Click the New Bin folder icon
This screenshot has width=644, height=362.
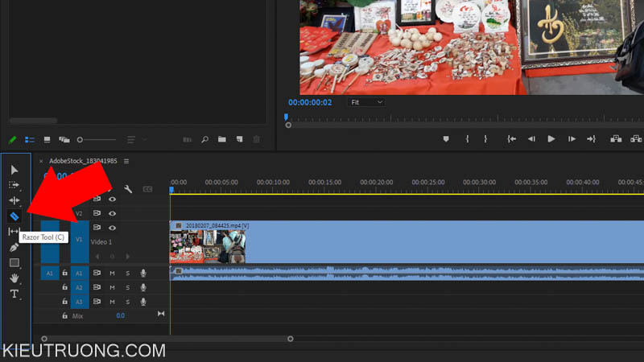222,139
